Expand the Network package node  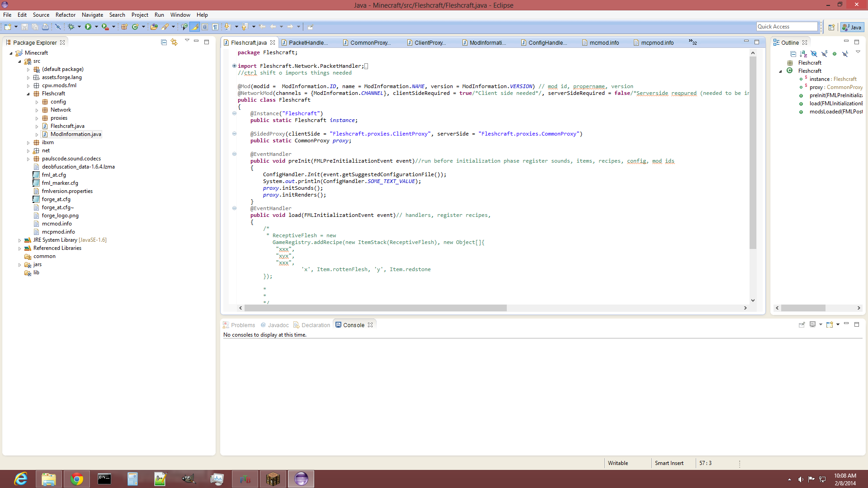(x=37, y=110)
